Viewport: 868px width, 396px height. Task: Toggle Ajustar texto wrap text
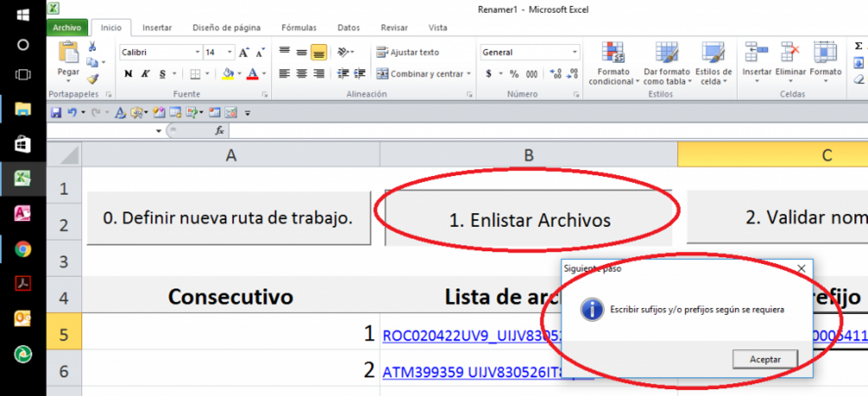click(408, 53)
